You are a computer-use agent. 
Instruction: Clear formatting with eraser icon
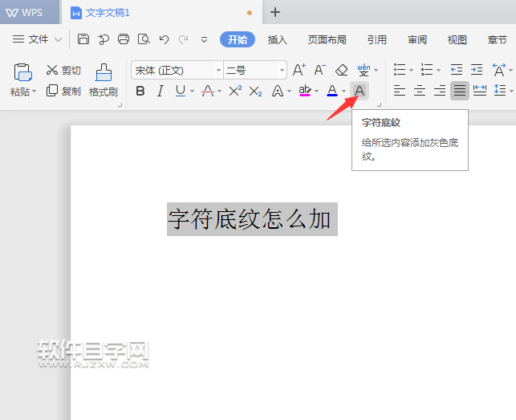click(342, 70)
